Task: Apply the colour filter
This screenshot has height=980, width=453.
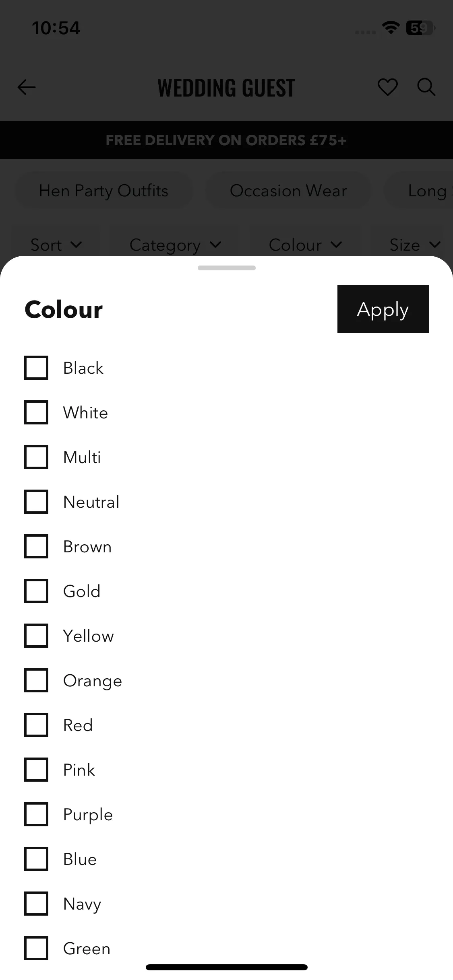Action: coord(383,309)
